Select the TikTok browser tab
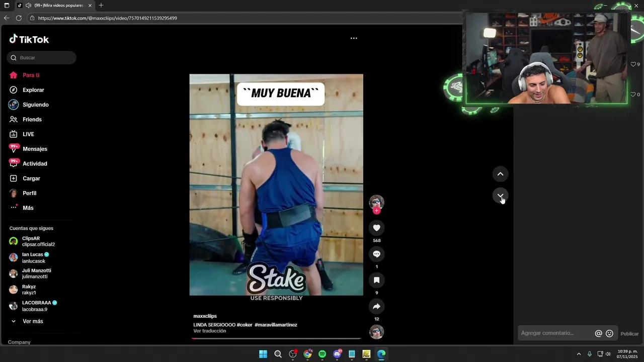The height and width of the screenshot is (362, 644). tap(54, 6)
